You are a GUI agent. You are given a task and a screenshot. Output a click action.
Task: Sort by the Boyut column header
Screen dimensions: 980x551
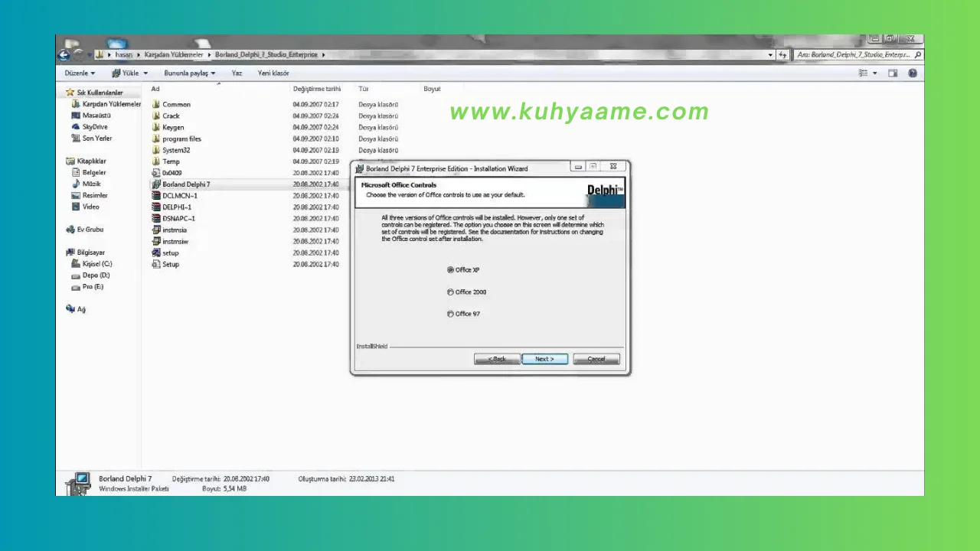click(x=433, y=89)
